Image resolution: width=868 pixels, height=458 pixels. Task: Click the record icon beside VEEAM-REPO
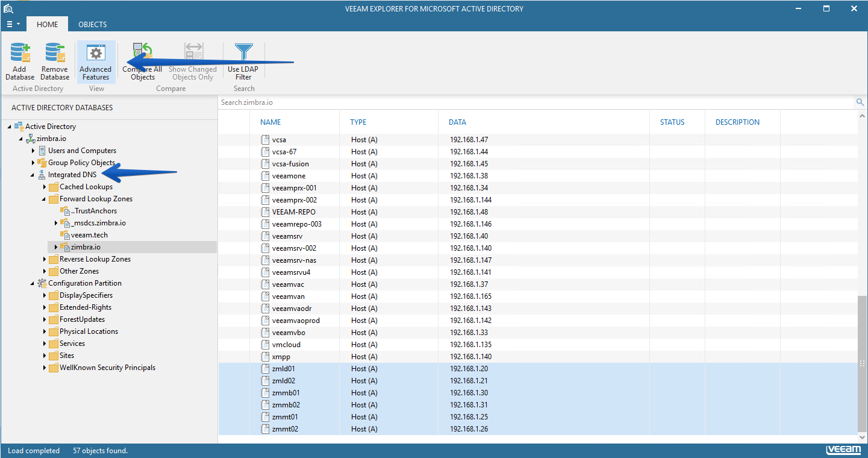coord(265,212)
